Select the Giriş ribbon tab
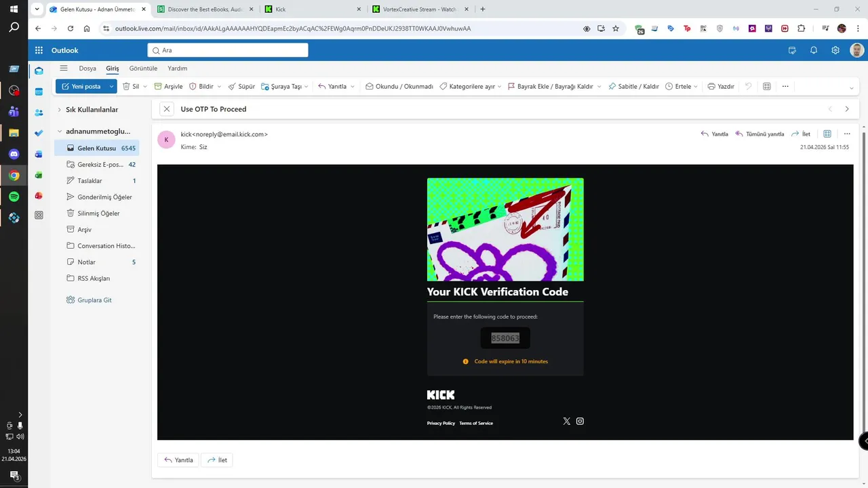 pos(113,68)
